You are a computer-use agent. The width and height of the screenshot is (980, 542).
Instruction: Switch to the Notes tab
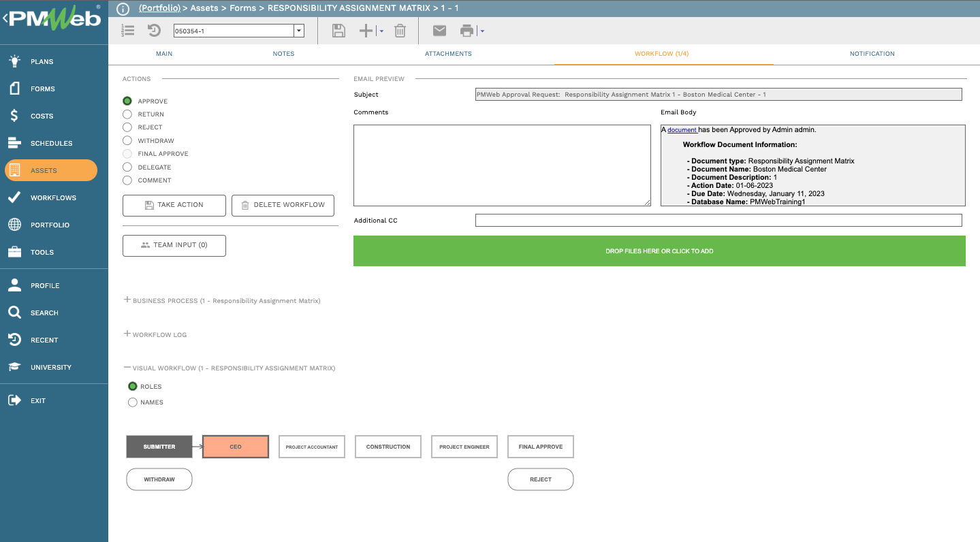point(283,54)
